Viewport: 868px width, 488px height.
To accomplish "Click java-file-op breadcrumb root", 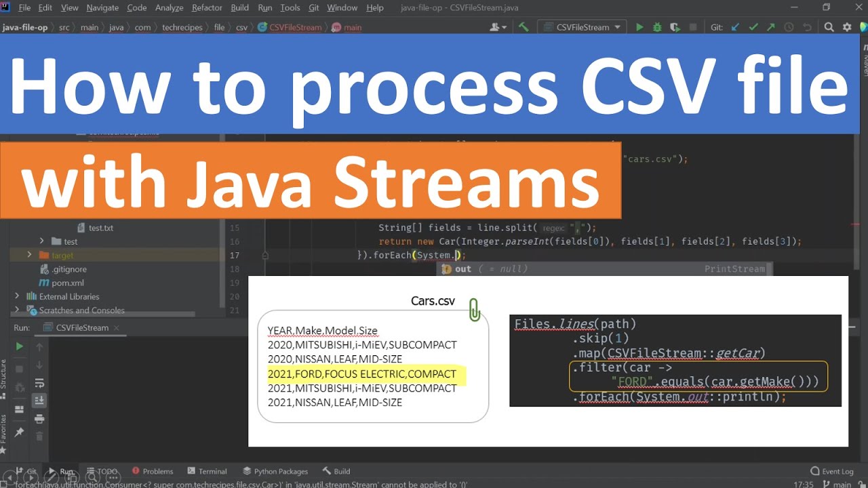I will coord(24,28).
